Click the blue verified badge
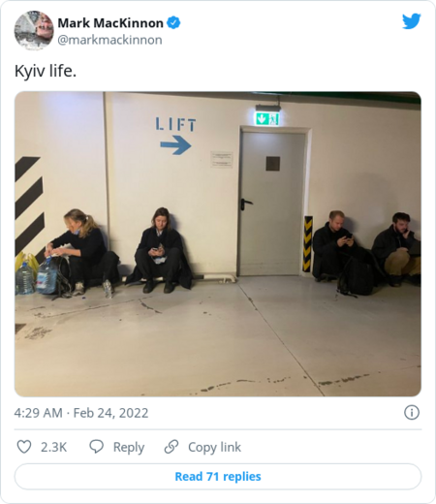Viewport: 436px width, 504px height. 173,23
